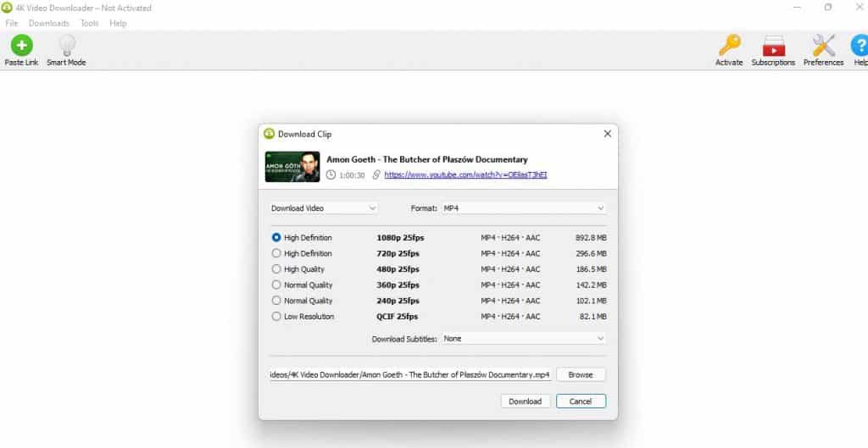Screen dimensions: 868x448
Task: Open the Help question mark icon
Action: pyautogui.click(x=860, y=45)
